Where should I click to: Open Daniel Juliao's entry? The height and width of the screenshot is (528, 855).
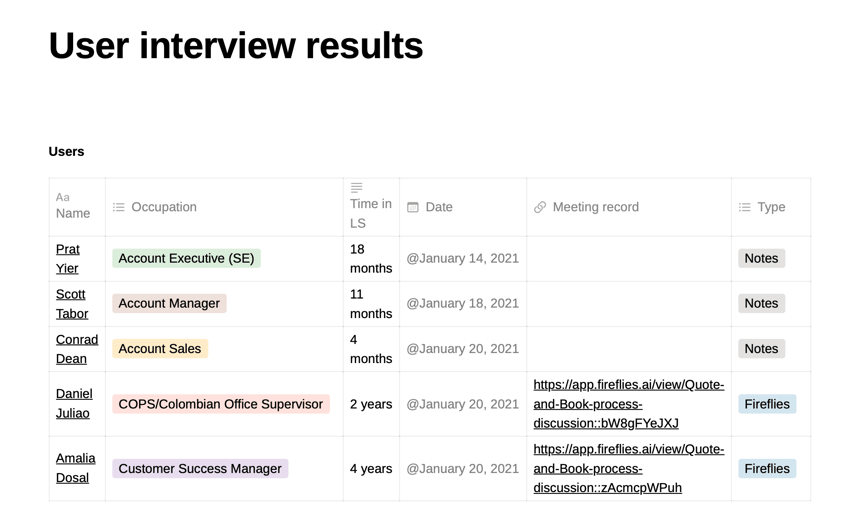click(x=74, y=404)
